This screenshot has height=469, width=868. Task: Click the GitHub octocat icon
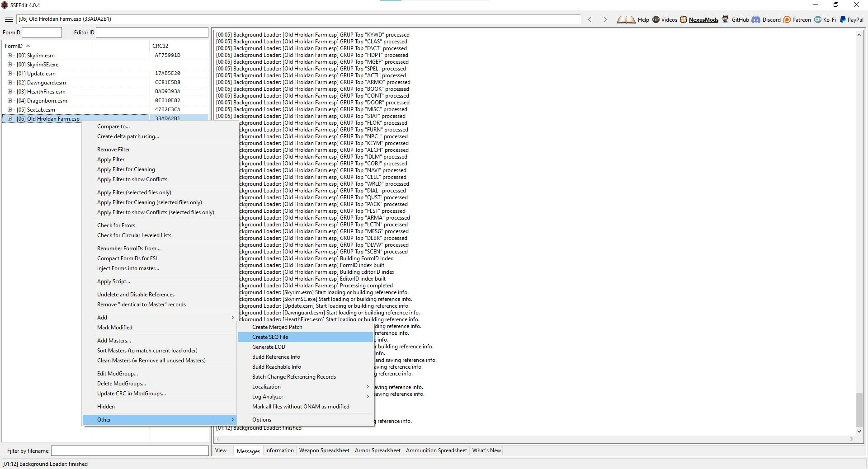pyautogui.click(x=725, y=19)
